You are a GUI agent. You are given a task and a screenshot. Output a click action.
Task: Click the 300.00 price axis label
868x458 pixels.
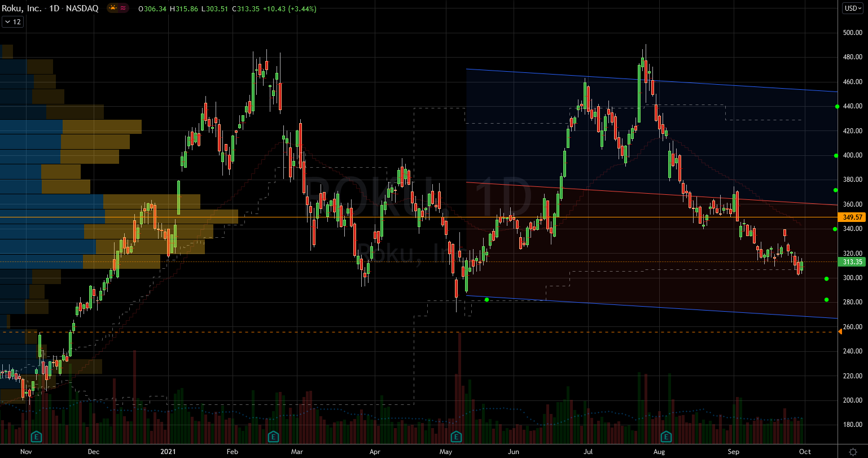(x=852, y=278)
